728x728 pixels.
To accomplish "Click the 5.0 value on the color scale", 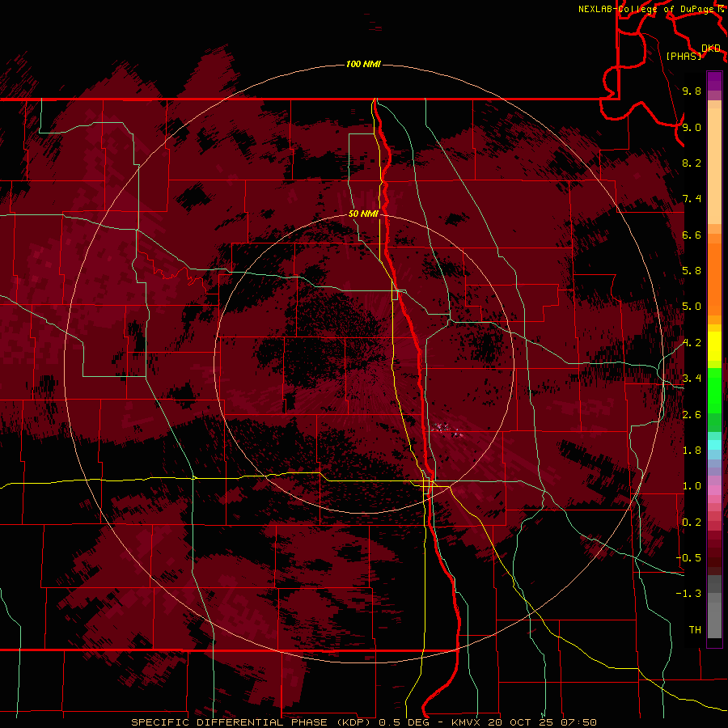I will point(692,307).
